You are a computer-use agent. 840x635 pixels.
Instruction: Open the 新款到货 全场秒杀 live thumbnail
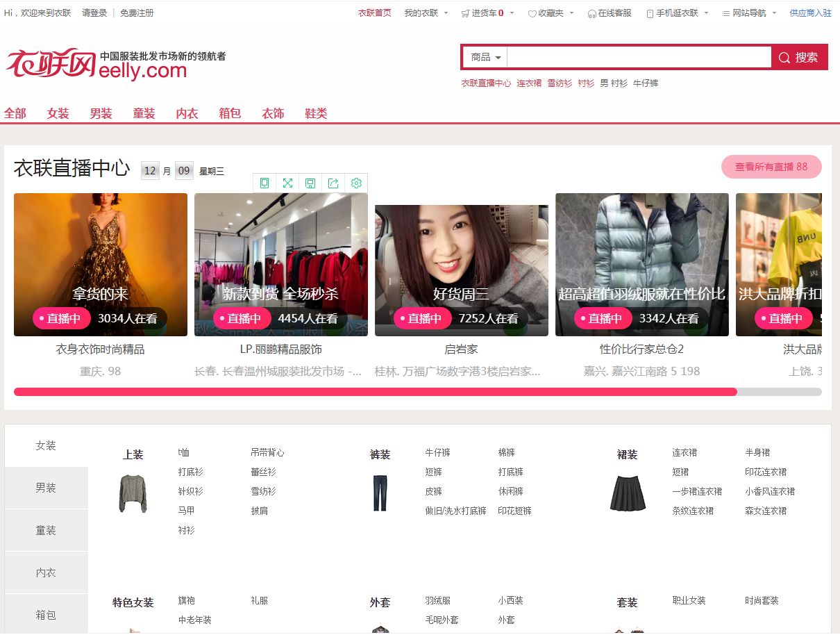(x=281, y=265)
